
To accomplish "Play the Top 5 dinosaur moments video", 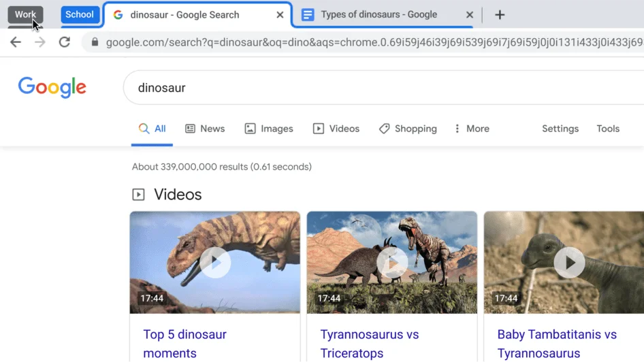I will tap(215, 262).
